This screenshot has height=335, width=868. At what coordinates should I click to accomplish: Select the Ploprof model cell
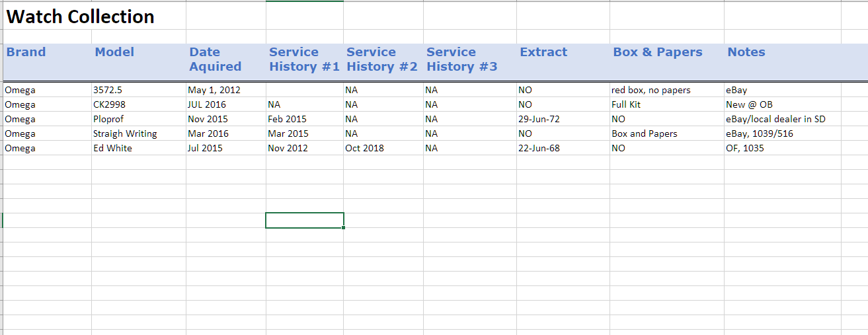coord(108,120)
